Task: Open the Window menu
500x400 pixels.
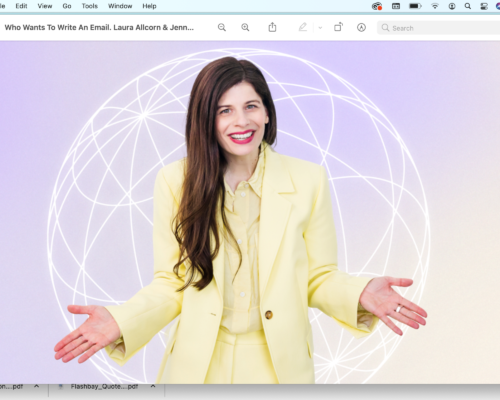Action: tap(120, 6)
